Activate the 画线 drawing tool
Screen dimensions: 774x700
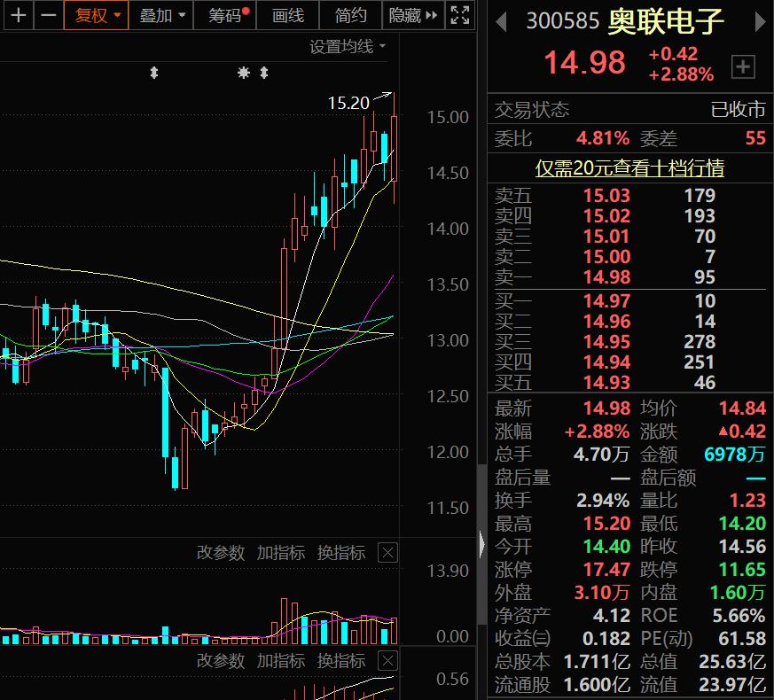287,15
